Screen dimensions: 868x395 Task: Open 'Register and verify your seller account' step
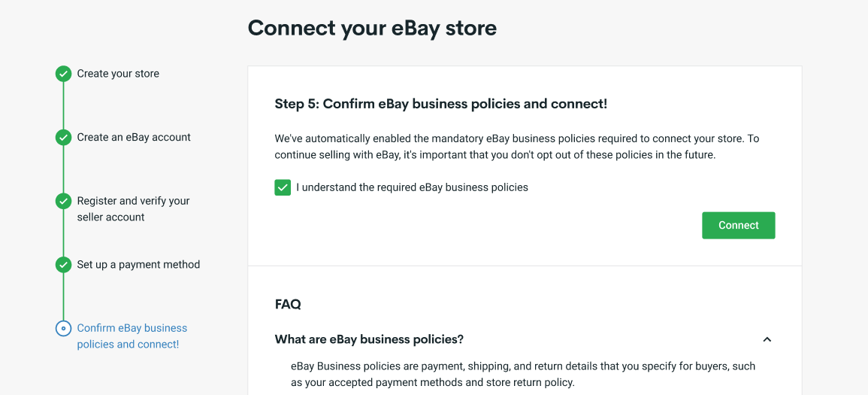(x=133, y=209)
